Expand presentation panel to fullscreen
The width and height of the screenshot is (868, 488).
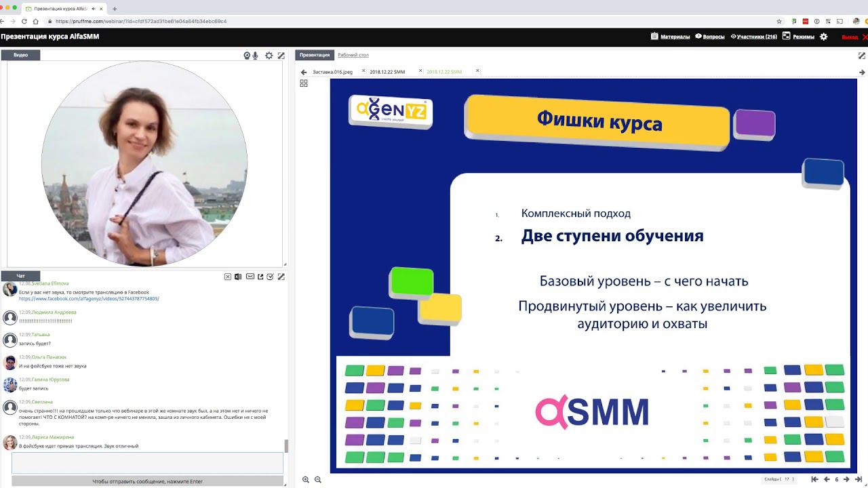coord(862,56)
